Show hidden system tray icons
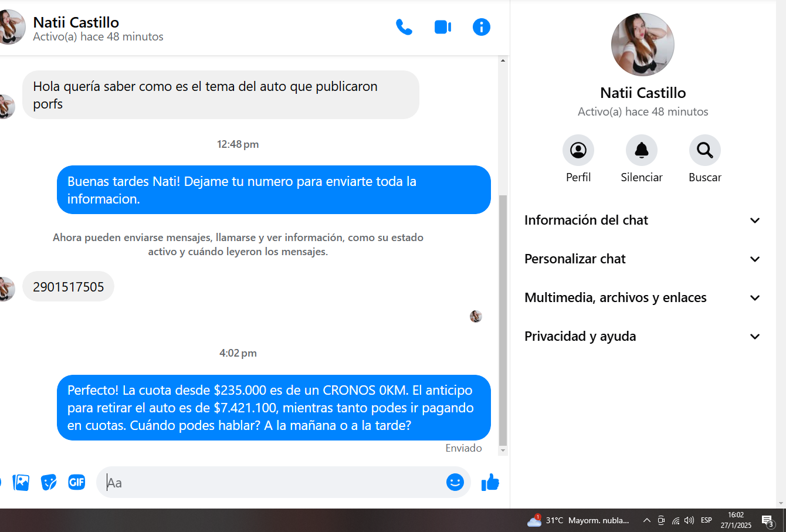 click(x=646, y=520)
